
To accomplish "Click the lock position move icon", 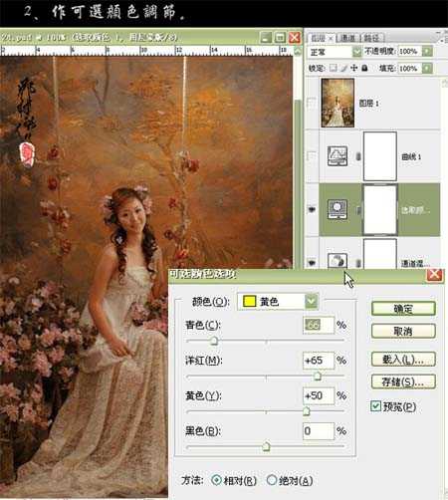I will 354,68.
